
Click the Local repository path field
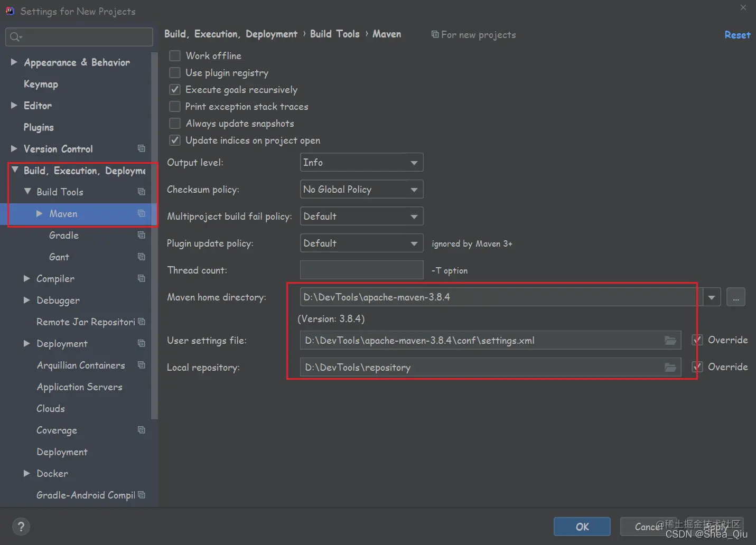click(490, 368)
